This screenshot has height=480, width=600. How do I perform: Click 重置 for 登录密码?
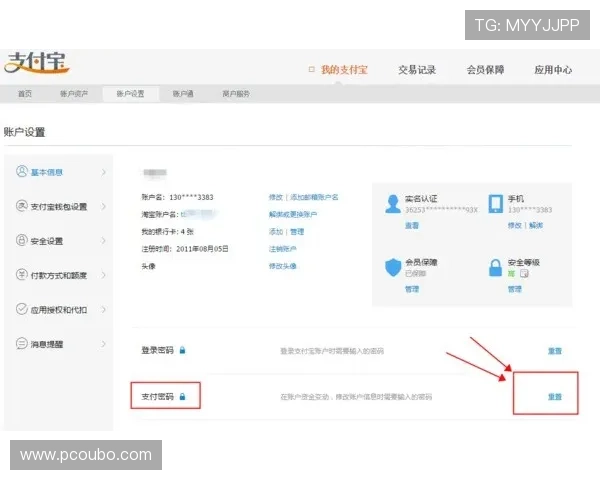pos(555,351)
